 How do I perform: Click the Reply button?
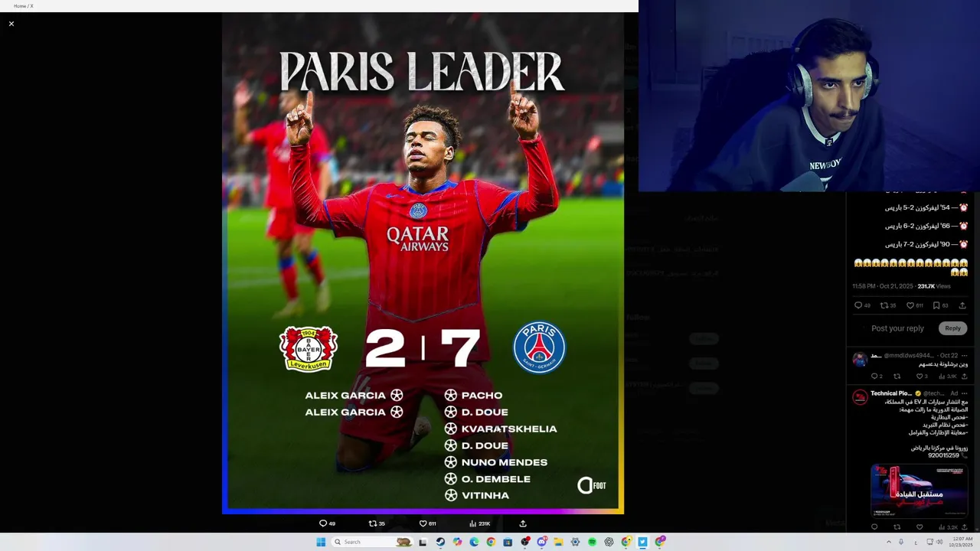(x=952, y=328)
